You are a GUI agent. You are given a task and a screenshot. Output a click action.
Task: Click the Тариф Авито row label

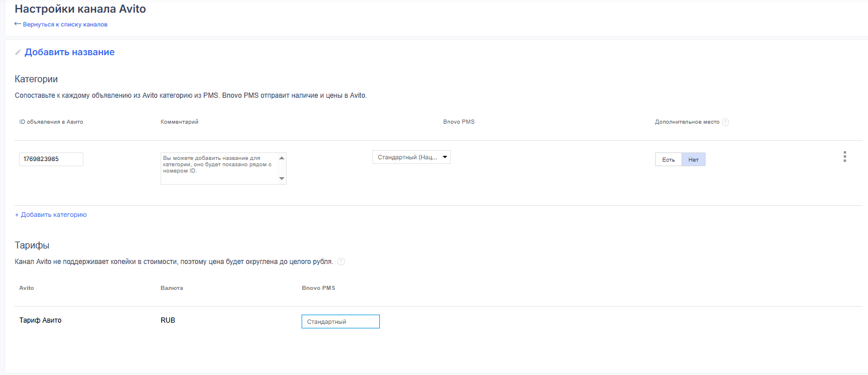point(40,320)
